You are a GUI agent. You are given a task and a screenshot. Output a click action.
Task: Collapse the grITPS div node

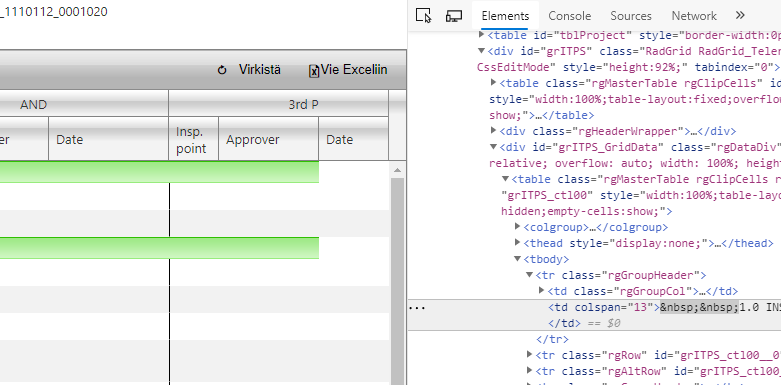tap(481, 51)
